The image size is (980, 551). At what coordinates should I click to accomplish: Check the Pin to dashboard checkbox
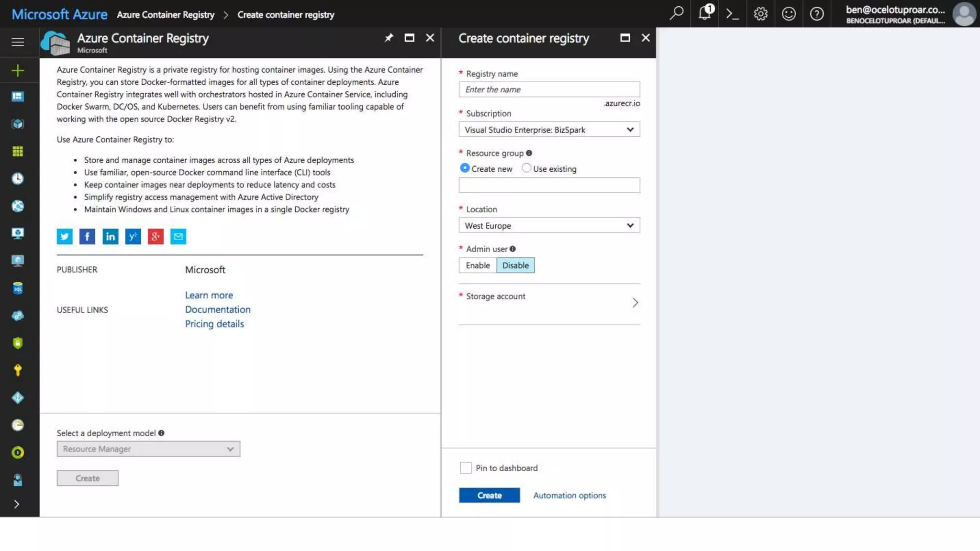pyautogui.click(x=466, y=468)
